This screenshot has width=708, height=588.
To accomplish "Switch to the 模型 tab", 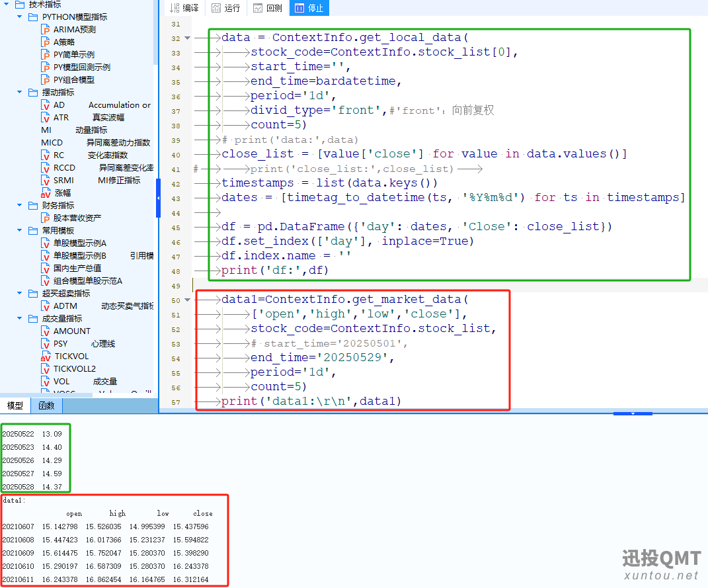I will (15, 405).
